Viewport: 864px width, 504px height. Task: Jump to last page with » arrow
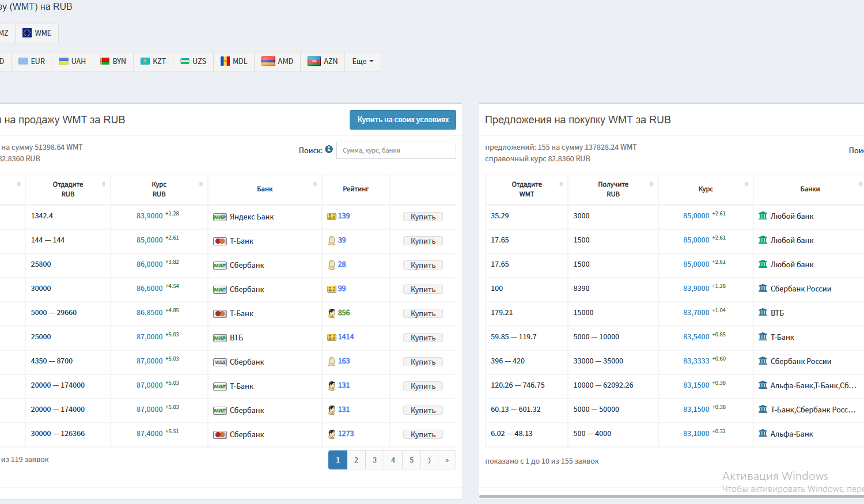[x=447, y=460]
